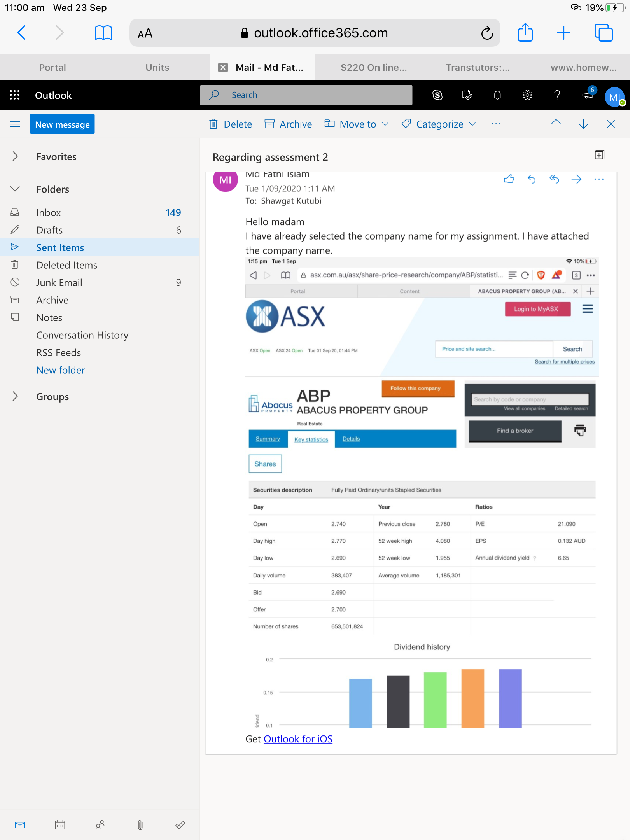Image resolution: width=630 pixels, height=840 pixels.
Task: Open the People view icon
Action: point(100,825)
